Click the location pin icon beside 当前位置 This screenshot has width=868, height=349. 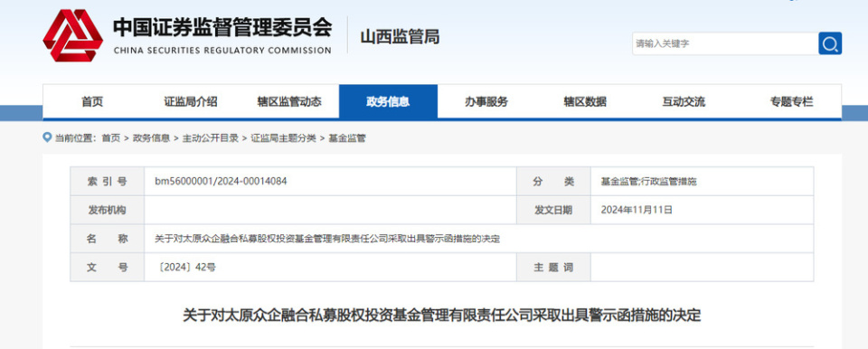pos(47,137)
